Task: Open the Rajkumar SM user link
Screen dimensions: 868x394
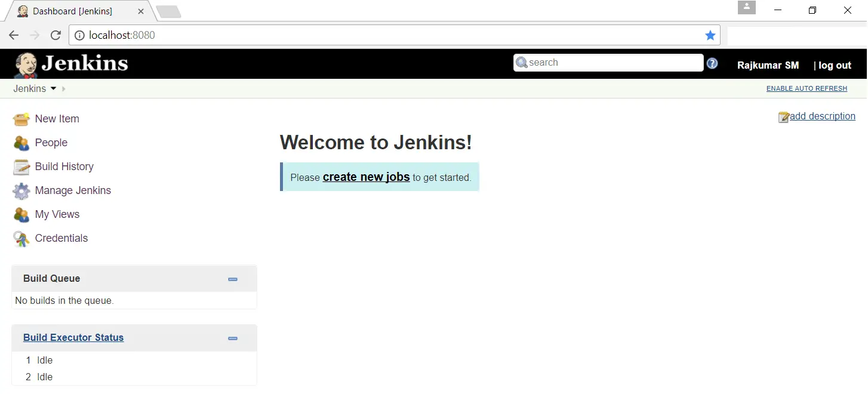Action: coord(768,65)
